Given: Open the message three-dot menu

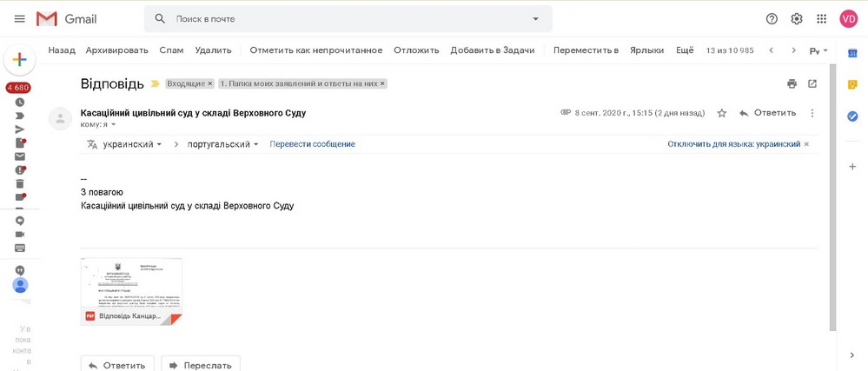Looking at the screenshot, I should point(812,113).
